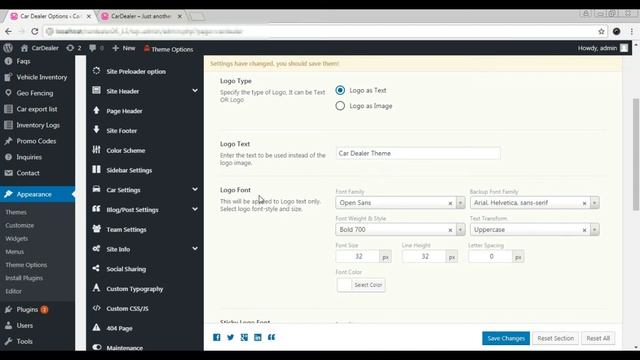Open Sidebar Settings columns icon
640x360 pixels.
coord(96,169)
